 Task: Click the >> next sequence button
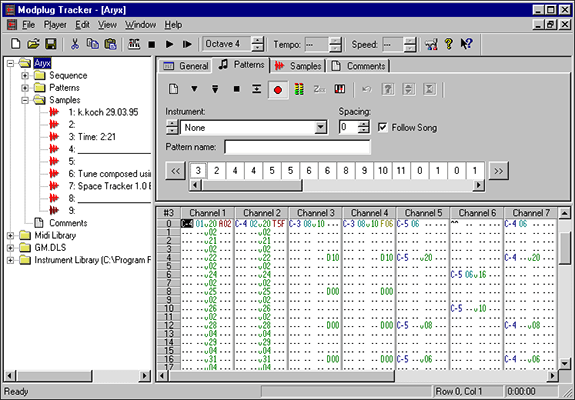pos(499,171)
